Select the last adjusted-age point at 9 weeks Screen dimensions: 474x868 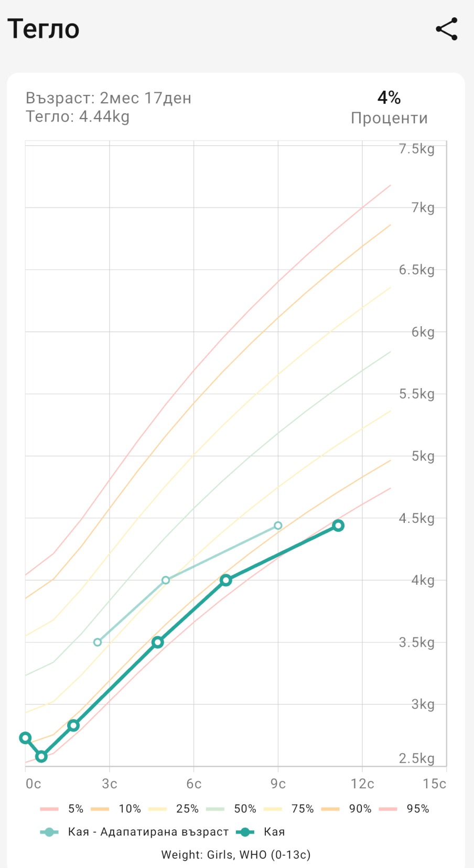coord(278,526)
